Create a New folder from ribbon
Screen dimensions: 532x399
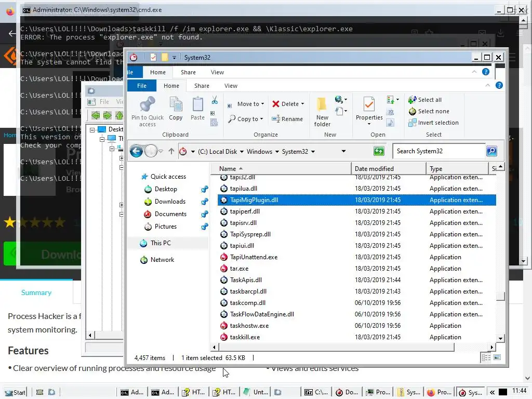coord(322,112)
